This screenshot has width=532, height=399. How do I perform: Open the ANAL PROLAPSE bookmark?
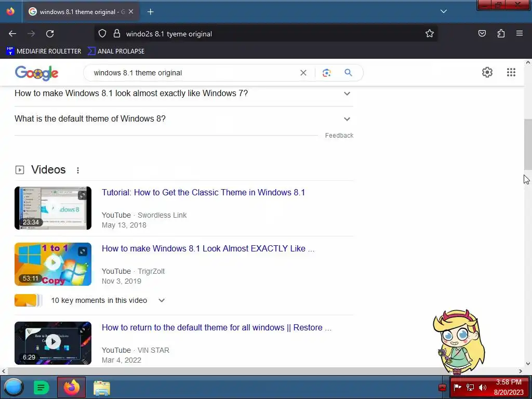tap(116, 51)
